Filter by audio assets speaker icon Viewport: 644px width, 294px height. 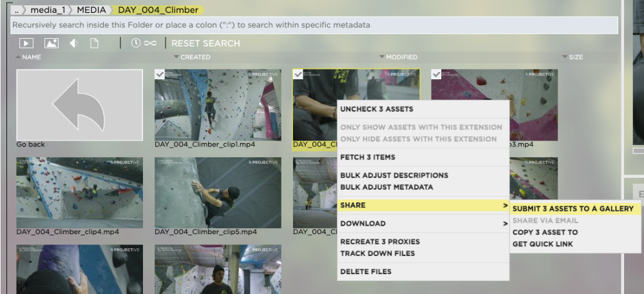click(x=73, y=43)
